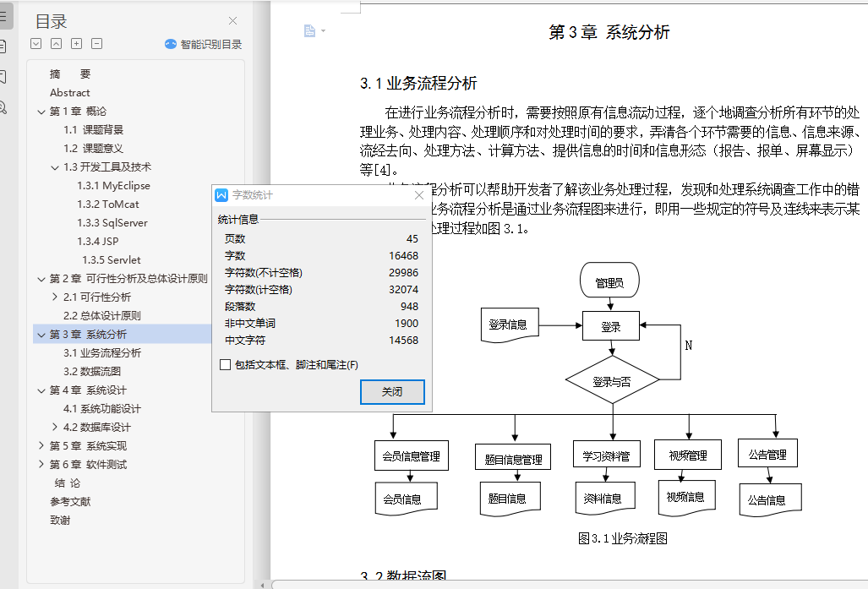Go to 4.1 系统功能设计 in outline
Viewport: 868px width, 589px height.
click(x=102, y=408)
